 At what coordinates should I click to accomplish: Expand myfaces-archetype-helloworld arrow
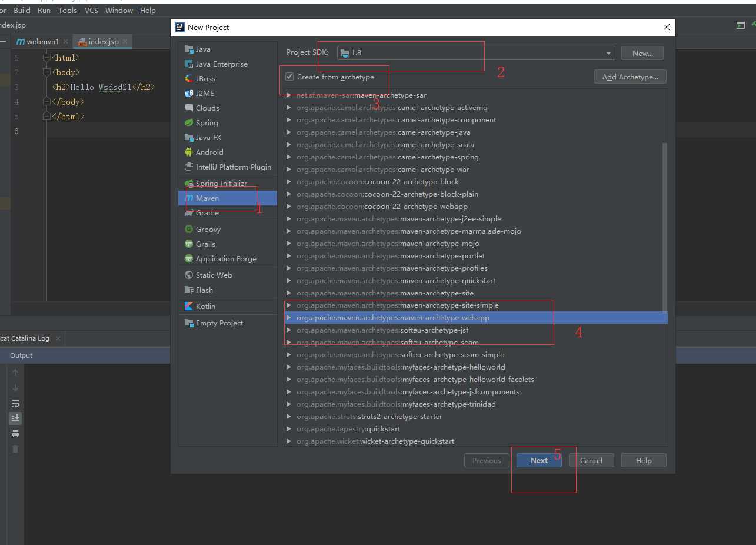point(288,367)
